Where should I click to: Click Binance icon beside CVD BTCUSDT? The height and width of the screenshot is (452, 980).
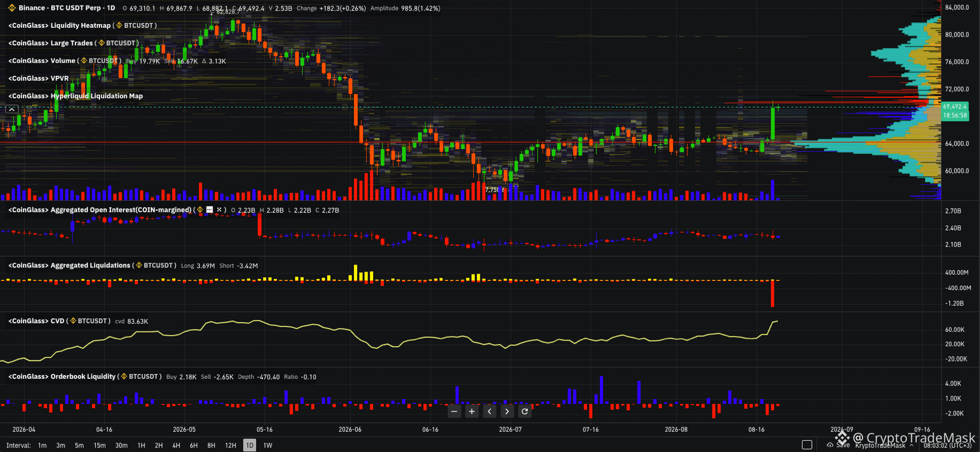point(73,321)
